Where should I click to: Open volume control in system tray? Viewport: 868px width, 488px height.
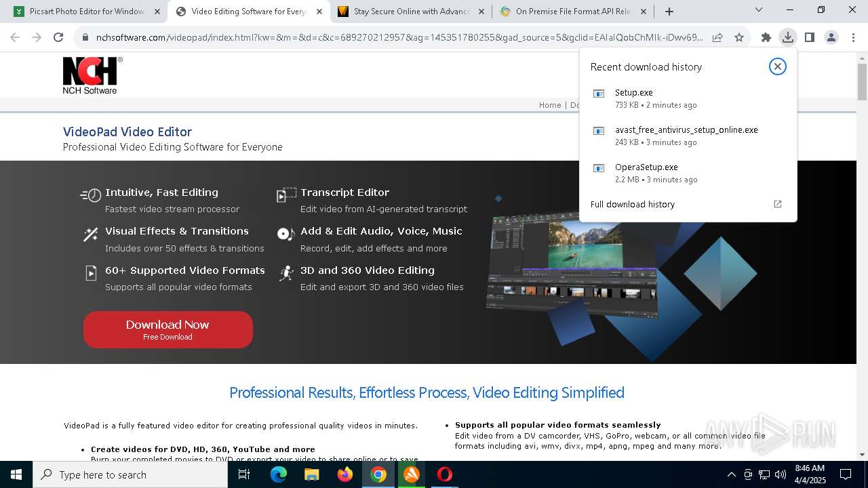point(781,474)
